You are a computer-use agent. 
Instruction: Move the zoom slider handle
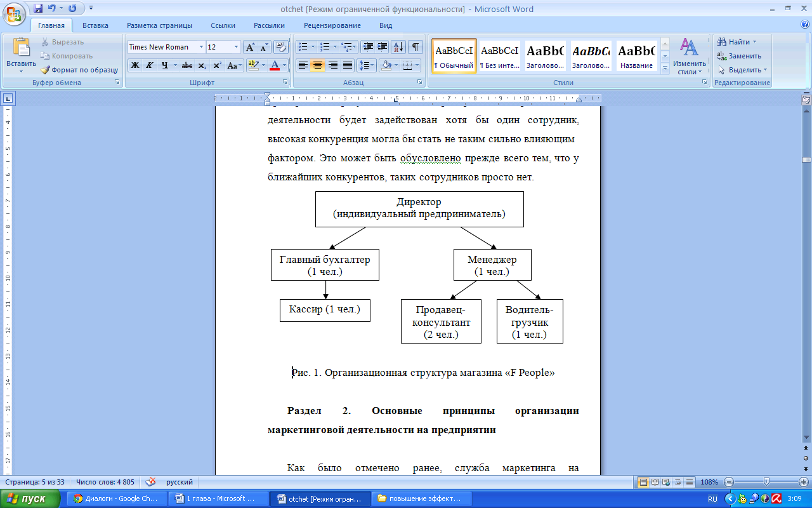(766, 482)
